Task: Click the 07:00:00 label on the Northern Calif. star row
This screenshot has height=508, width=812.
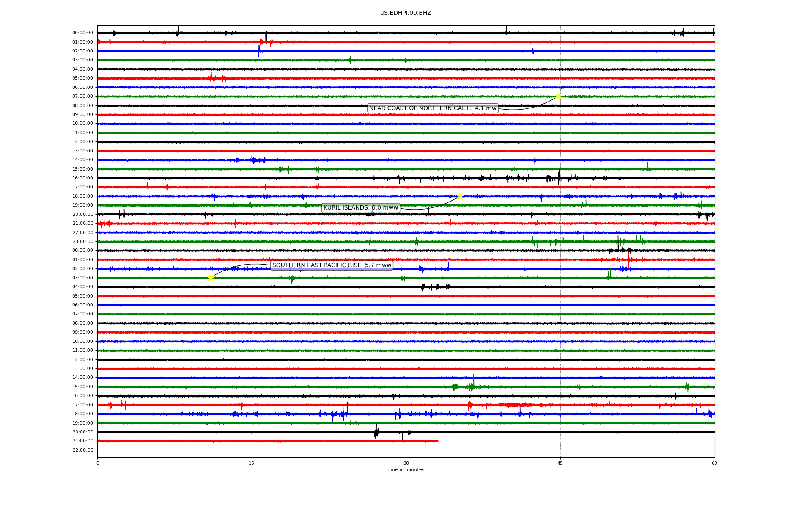Action: [82, 97]
